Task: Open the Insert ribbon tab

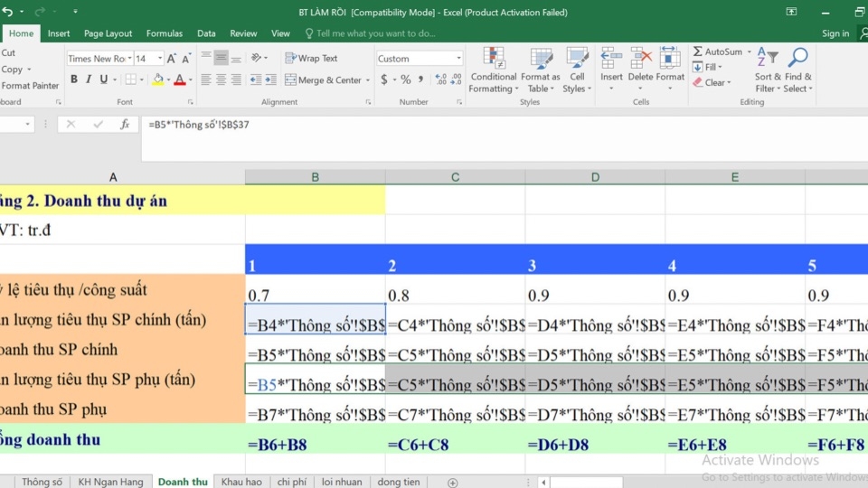Action: pos(59,33)
